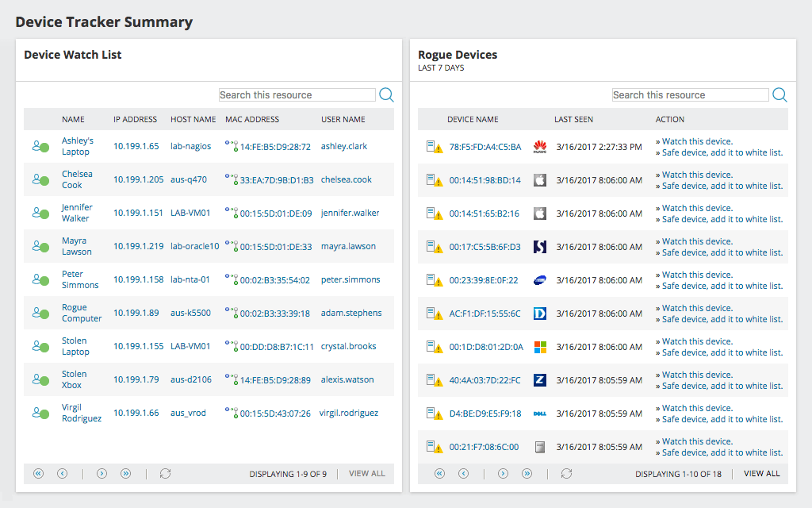Open the IP address 10.199.1.65 link
The image size is (812, 508).
click(x=135, y=146)
